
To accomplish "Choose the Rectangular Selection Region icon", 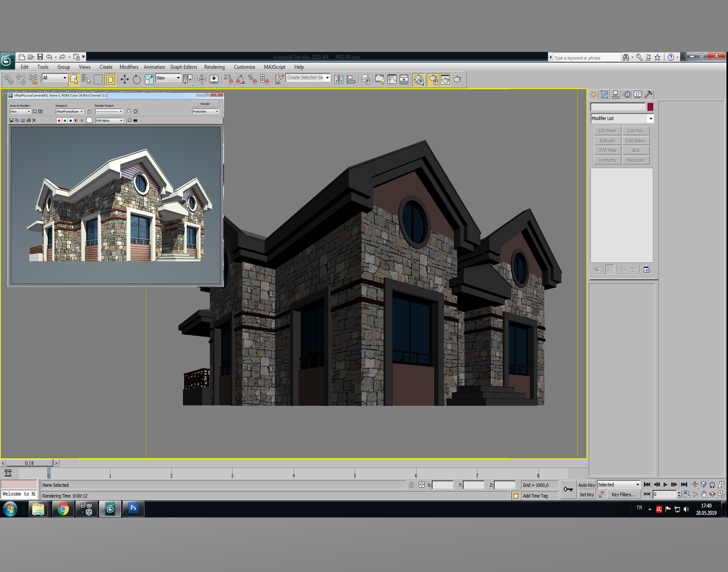I will pos(98,79).
